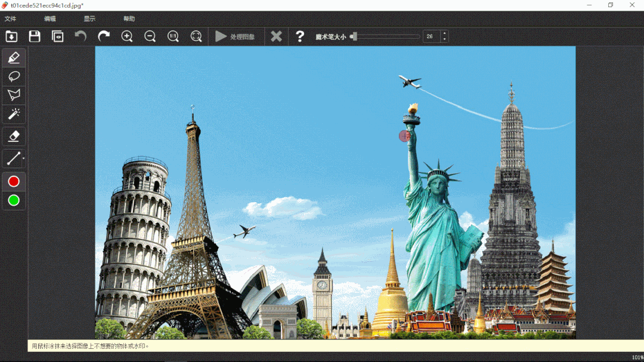Choose the red marker color
644x362 pixels.
click(14, 182)
